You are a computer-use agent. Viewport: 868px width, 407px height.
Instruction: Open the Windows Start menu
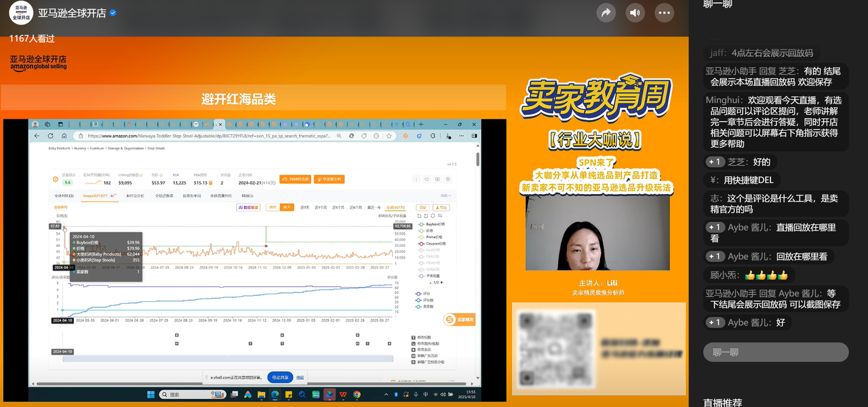coord(151,394)
